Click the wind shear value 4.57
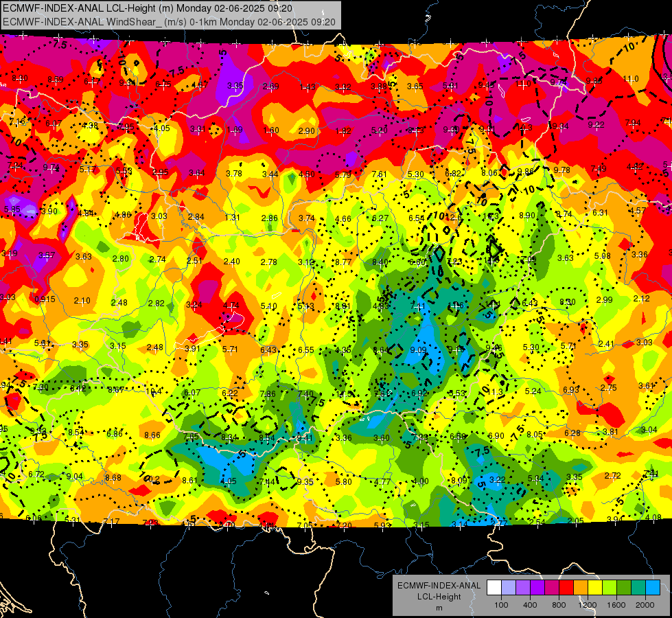 point(637,211)
